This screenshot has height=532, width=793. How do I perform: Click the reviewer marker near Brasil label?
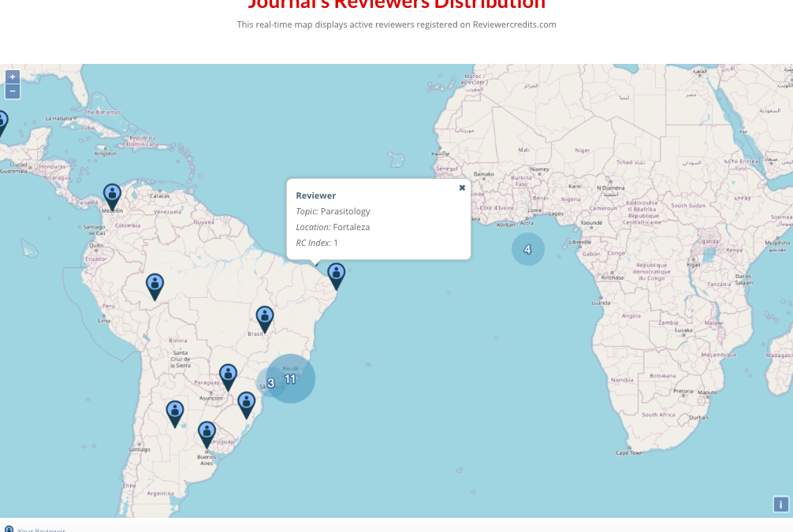pos(265,320)
